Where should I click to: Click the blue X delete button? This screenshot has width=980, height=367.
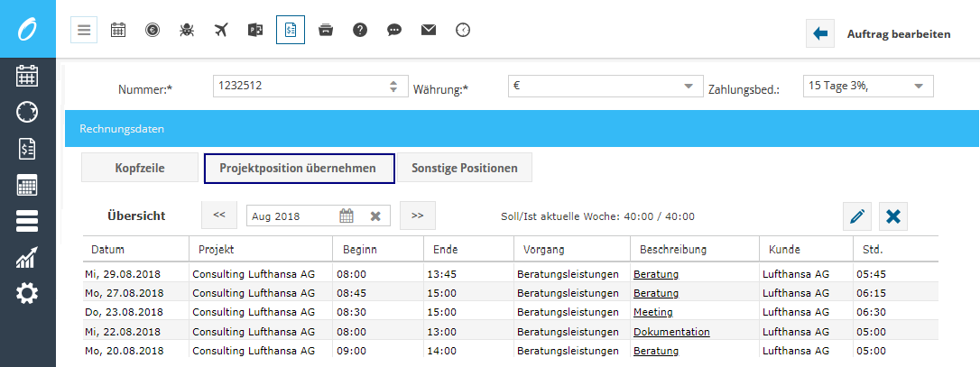coord(892,216)
